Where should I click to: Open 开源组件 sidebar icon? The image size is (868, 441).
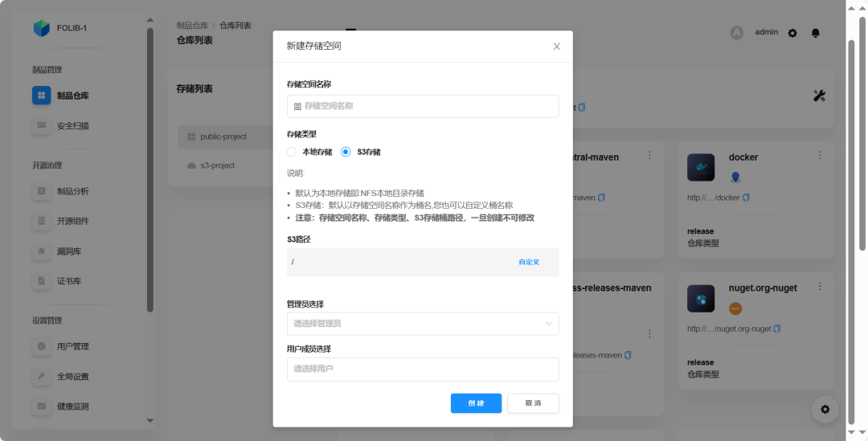(42, 222)
